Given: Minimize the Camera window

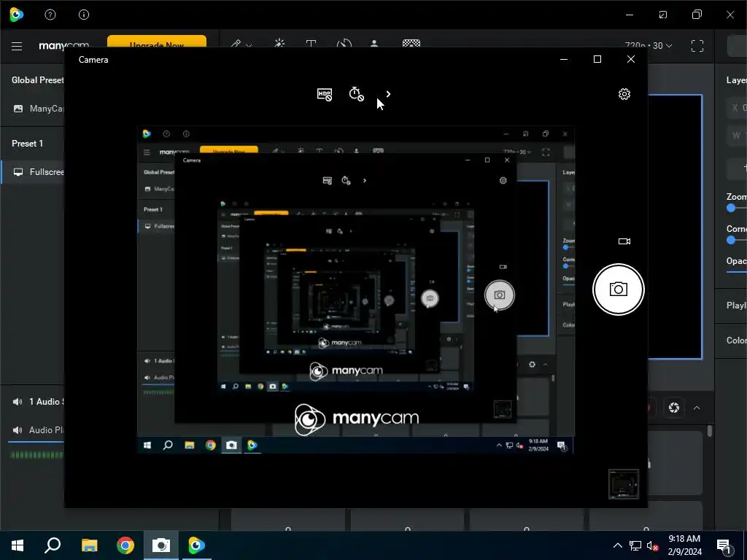Looking at the screenshot, I should (x=564, y=59).
